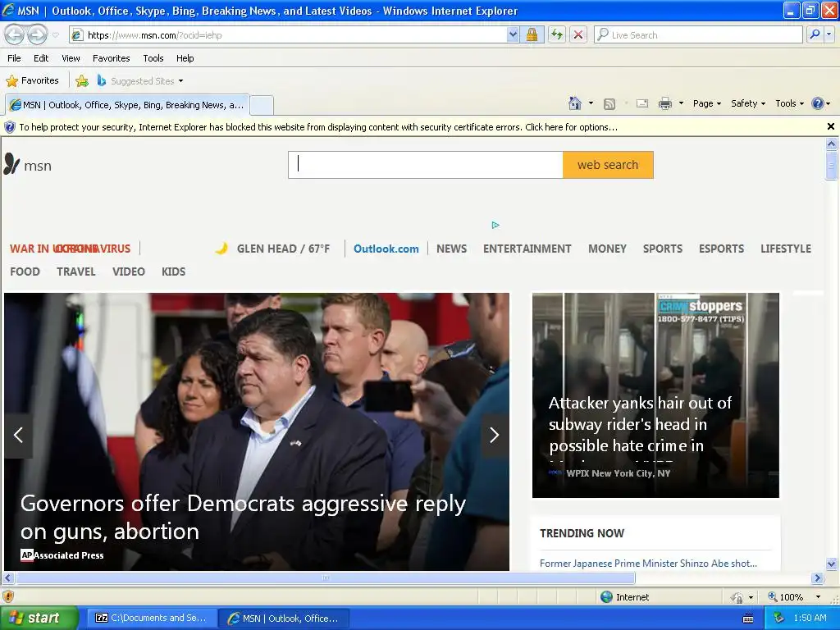Dismiss the information bar with X

[x=830, y=126]
